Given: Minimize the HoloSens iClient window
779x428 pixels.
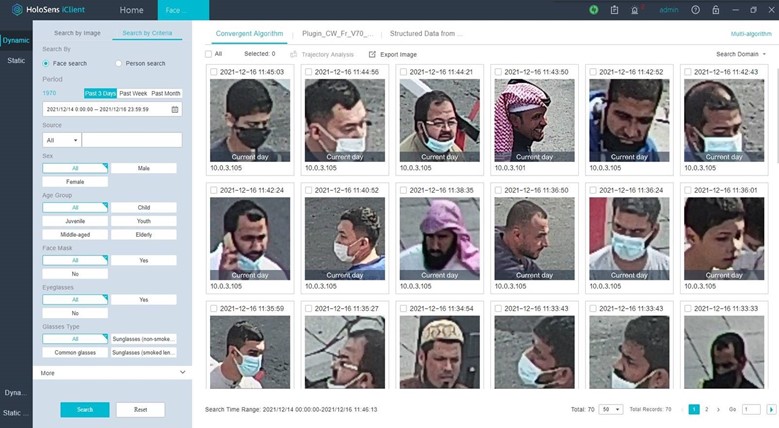Looking at the screenshot, I should pyautogui.click(x=736, y=9).
